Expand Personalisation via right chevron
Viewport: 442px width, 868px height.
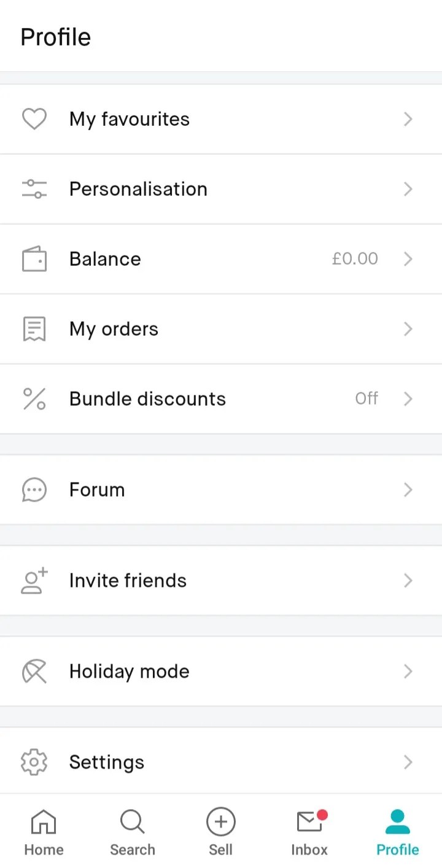coord(408,189)
